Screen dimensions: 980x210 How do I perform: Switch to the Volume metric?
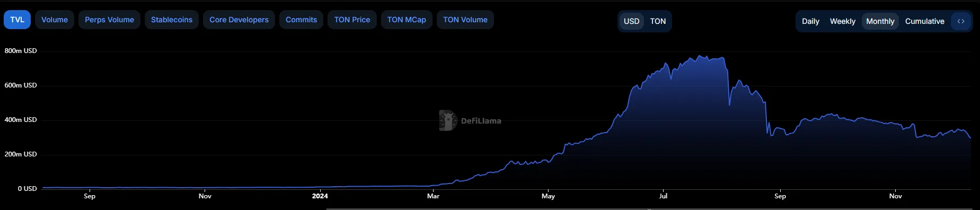(x=55, y=20)
